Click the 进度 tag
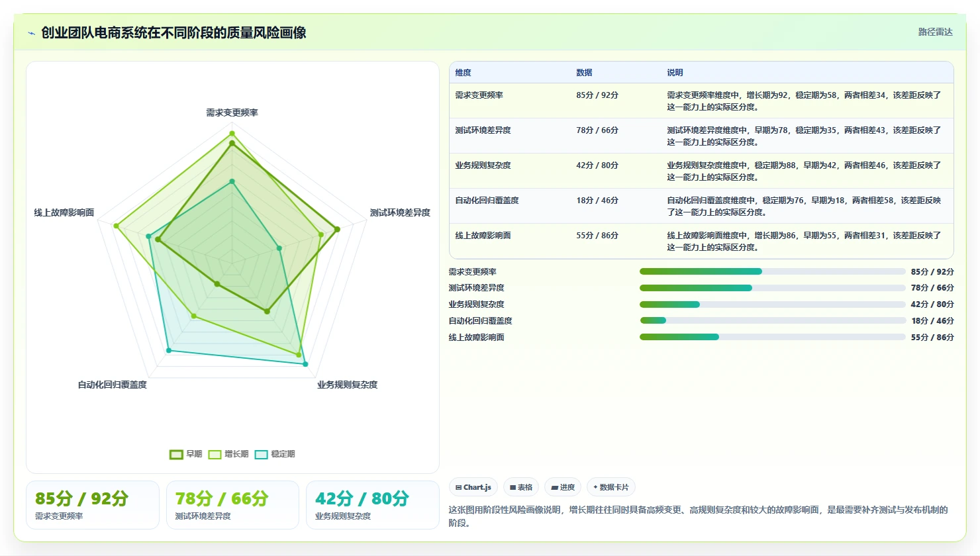Viewport: 980px width, 556px height. (563, 487)
